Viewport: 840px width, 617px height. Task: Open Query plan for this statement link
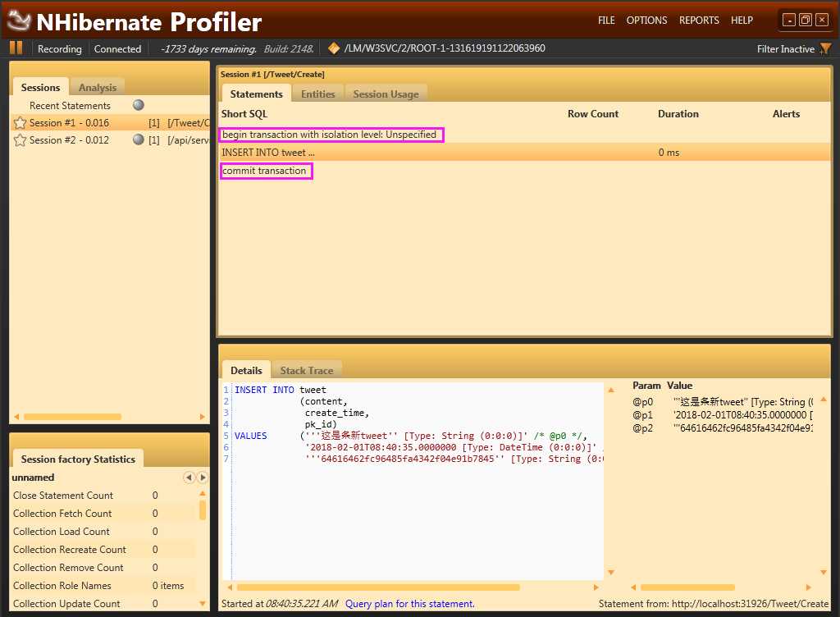pyautogui.click(x=410, y=604)
